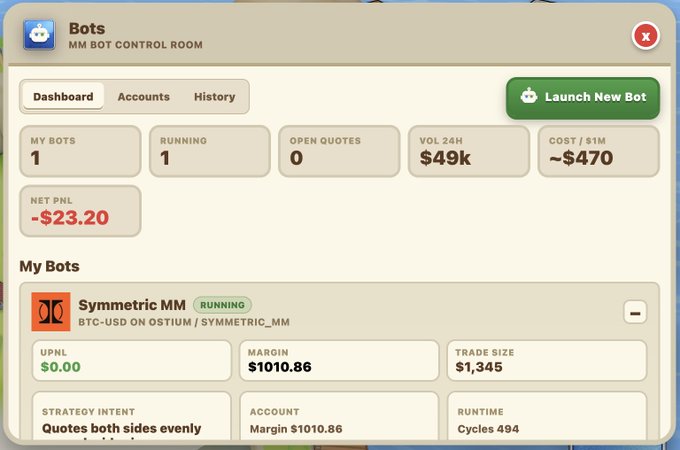Screen dimensions: 680x450
Task: Click the Vol 24H $49k card
Action: point(469,151)
